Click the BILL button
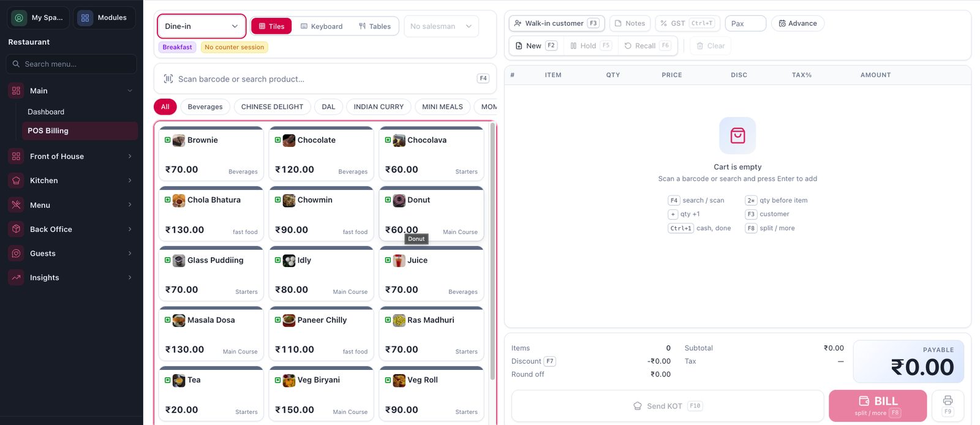The height and width of the screenshot is (425, 980). pyautogui.click(x=878, y=405)
